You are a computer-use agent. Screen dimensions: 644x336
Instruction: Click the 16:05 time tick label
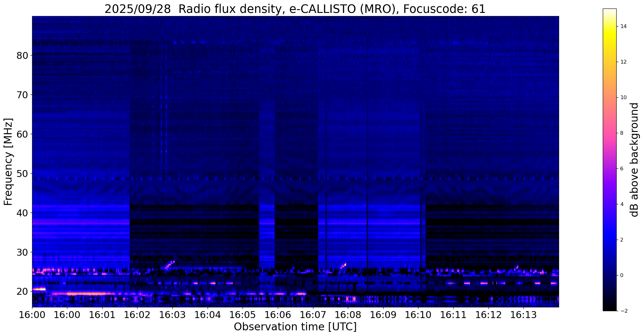click(243, 315)
